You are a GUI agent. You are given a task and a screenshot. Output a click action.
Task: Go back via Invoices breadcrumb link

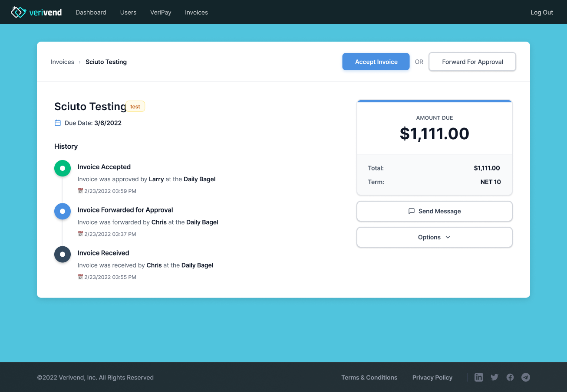click(63, 62)
